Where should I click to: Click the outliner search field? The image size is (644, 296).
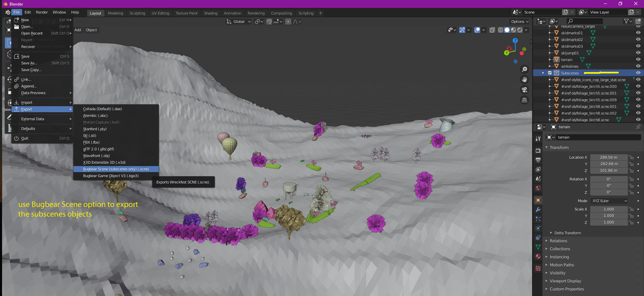(x=584, y=21)
